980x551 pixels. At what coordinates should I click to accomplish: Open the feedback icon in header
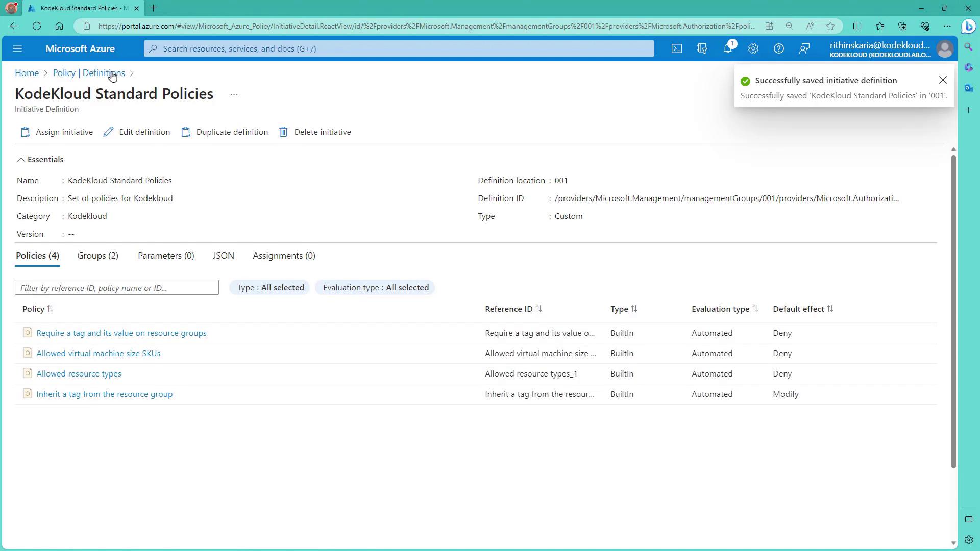coord(804,48)
